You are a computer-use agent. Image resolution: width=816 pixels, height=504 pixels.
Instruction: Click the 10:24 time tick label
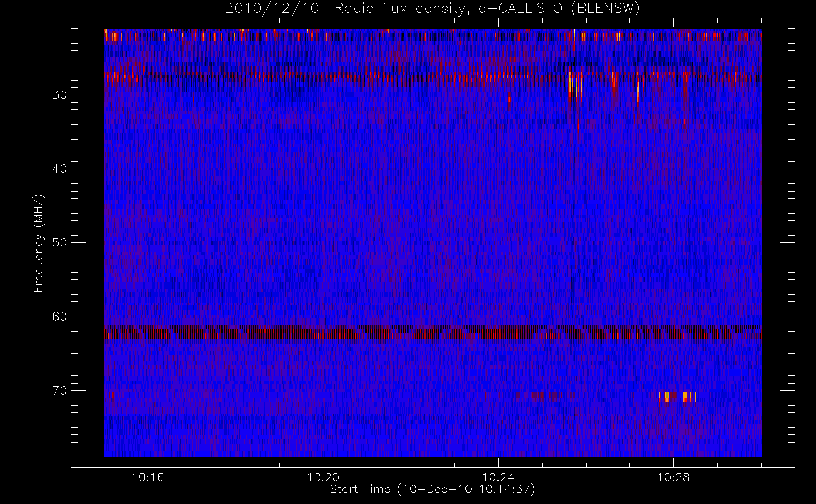tap(498, 477)
